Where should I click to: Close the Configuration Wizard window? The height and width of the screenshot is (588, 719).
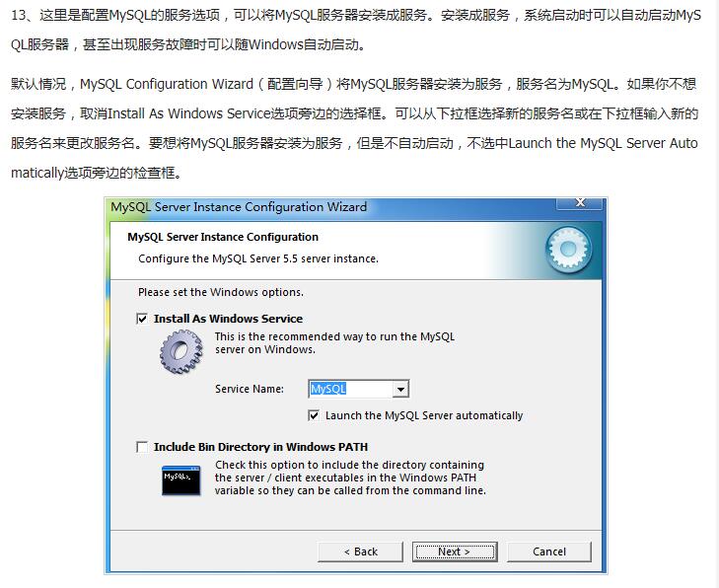coord(580,202)
